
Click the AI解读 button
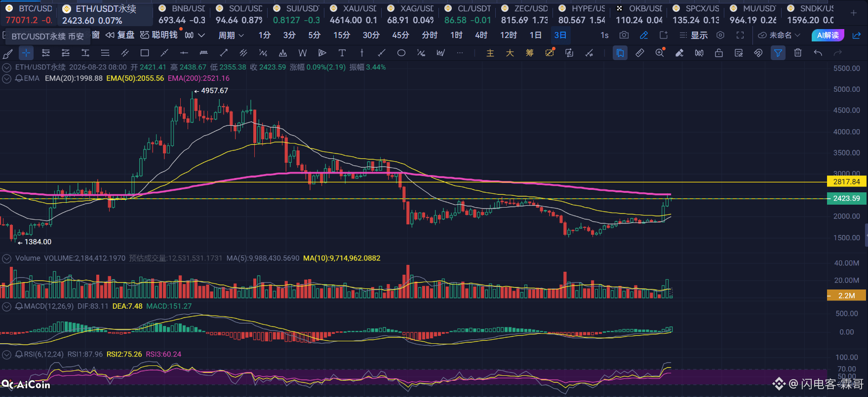(828, 35)
